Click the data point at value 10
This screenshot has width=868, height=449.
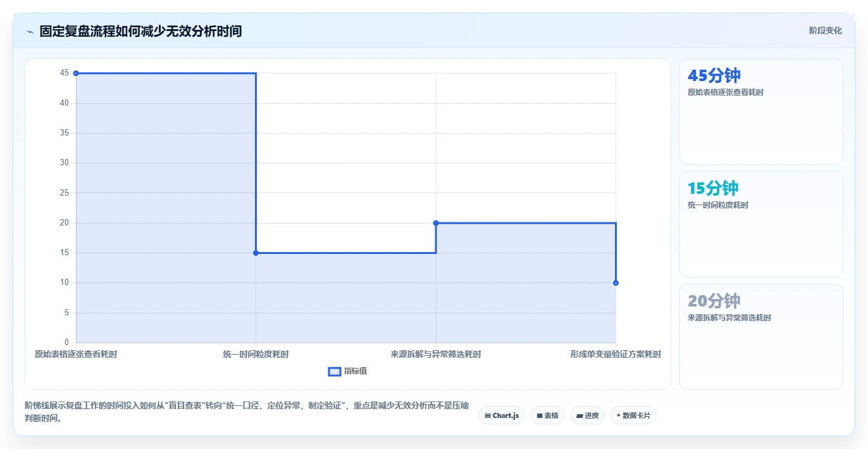pos(616,283)
